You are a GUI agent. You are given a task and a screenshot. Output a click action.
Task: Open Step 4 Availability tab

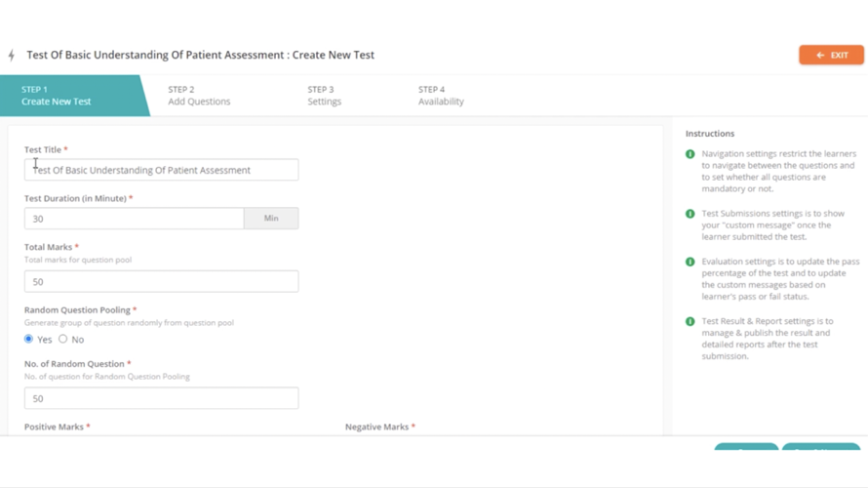tap(441, 96)
